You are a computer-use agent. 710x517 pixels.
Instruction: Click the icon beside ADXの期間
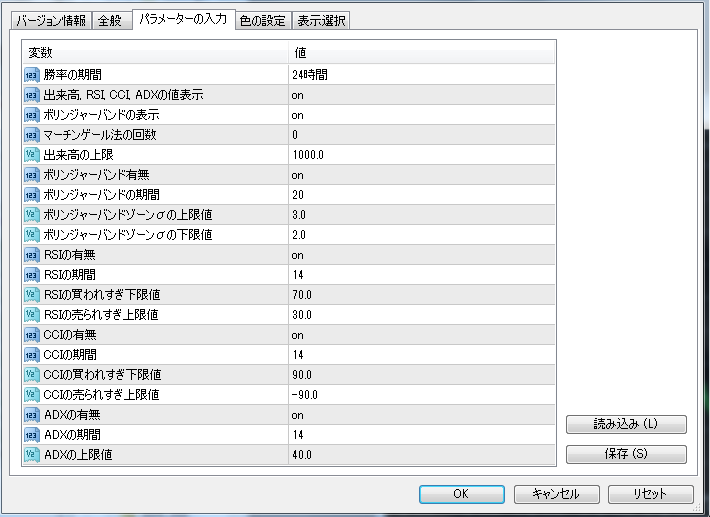coord(32,435)
